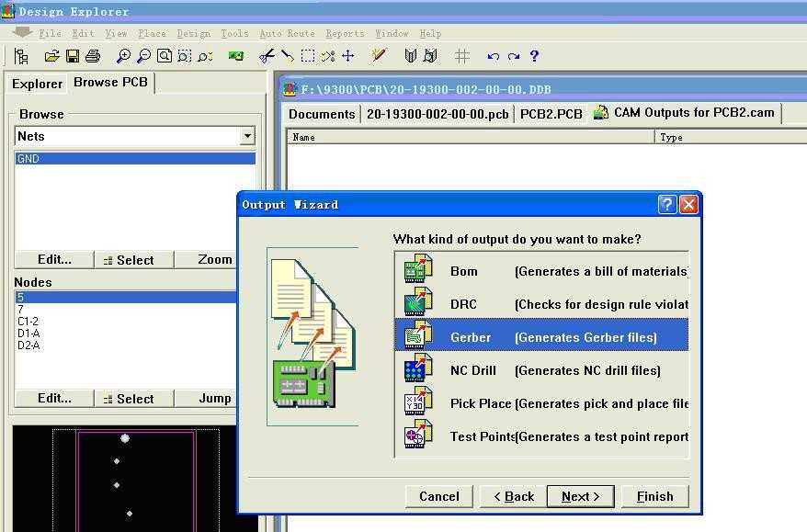This screenshot has width=807, height=532.
Task: Zoom out with the minus magnifier icon
Action: [143, 56]
